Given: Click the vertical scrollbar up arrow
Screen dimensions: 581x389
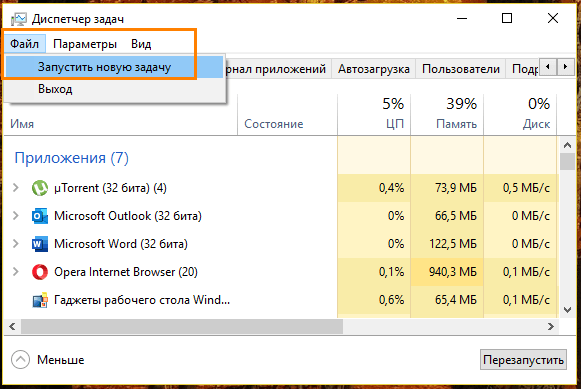Looking at the screenshot, I should tap(567, 145).
